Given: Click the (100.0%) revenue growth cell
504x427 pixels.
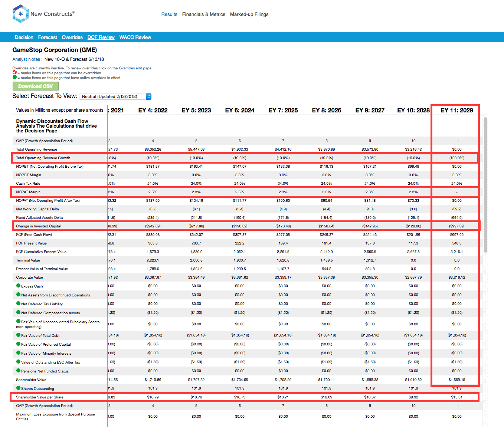Looking at the screenshot, I should 456,158.
